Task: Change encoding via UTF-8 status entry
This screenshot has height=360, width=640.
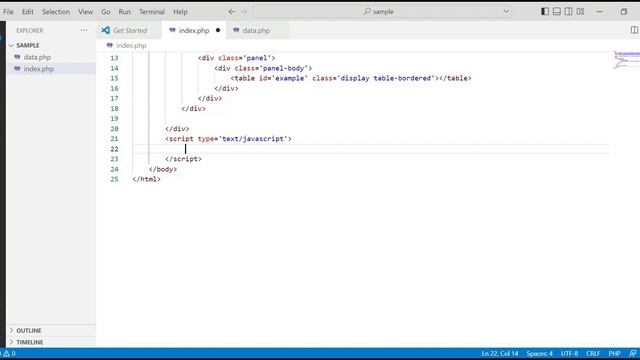Action: pos(569,353)
